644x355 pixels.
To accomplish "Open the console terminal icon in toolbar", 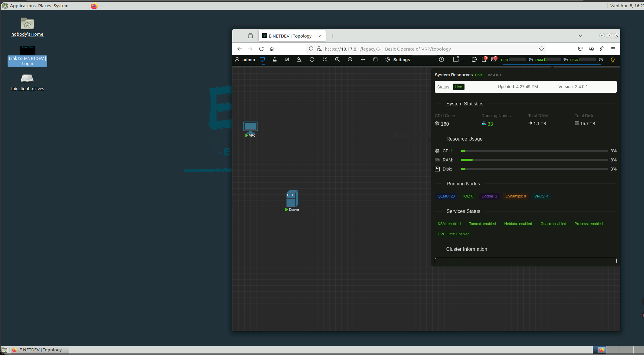I will coord(375,60).
